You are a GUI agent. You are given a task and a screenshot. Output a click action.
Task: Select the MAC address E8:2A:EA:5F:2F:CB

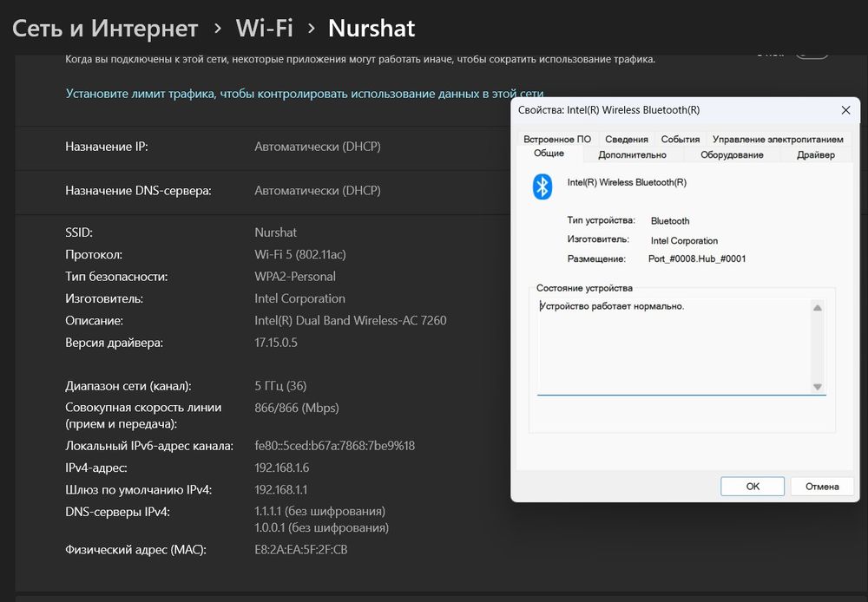[300, 549]
